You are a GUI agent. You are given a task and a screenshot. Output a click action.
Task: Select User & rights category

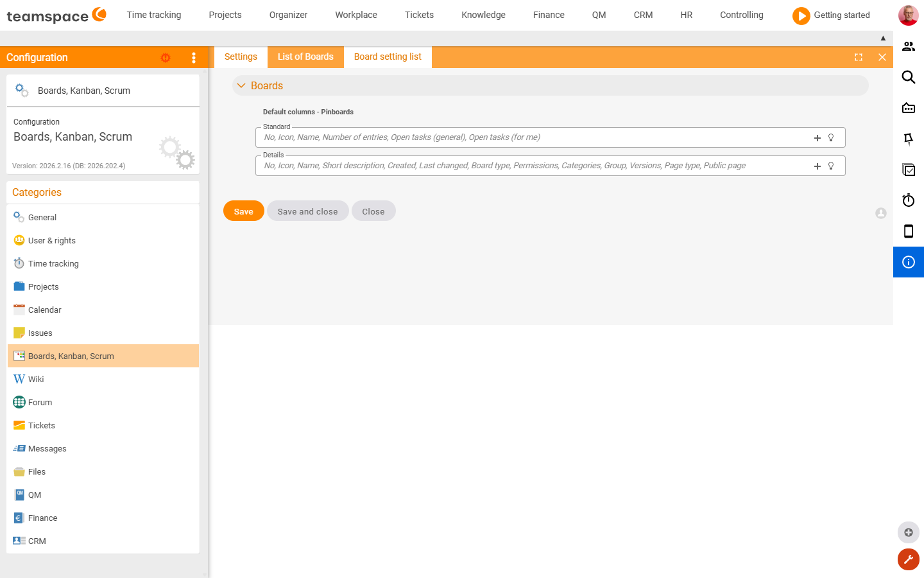coord(103,240)
